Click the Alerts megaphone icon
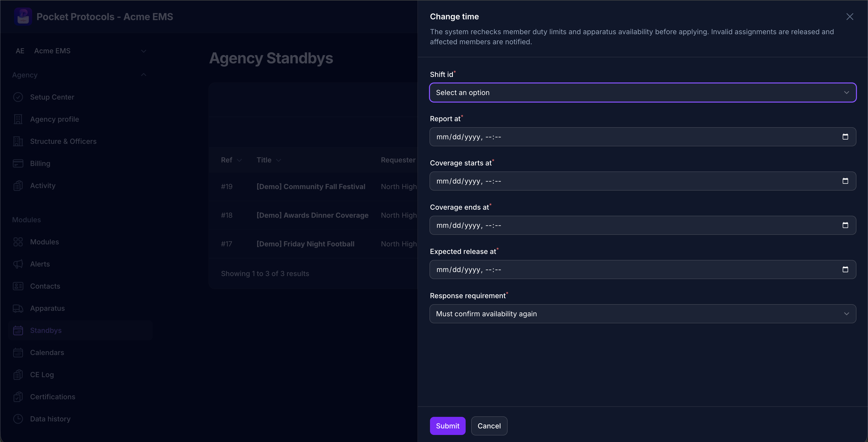Image resolution: width=868 pixels, height=442 pixels. point(18,264)
